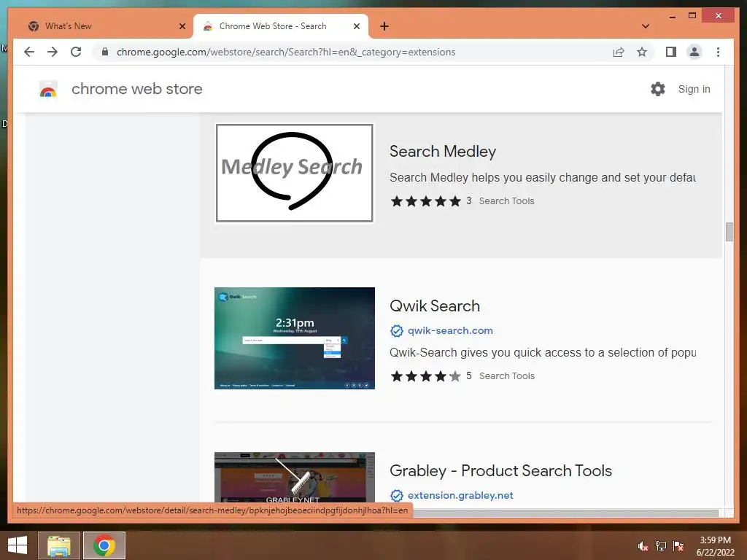The width and height of the screenshot is (747, 560).
Task: Switch to the What's New tab
Action: pyautogui.click(x=104, y=26)
